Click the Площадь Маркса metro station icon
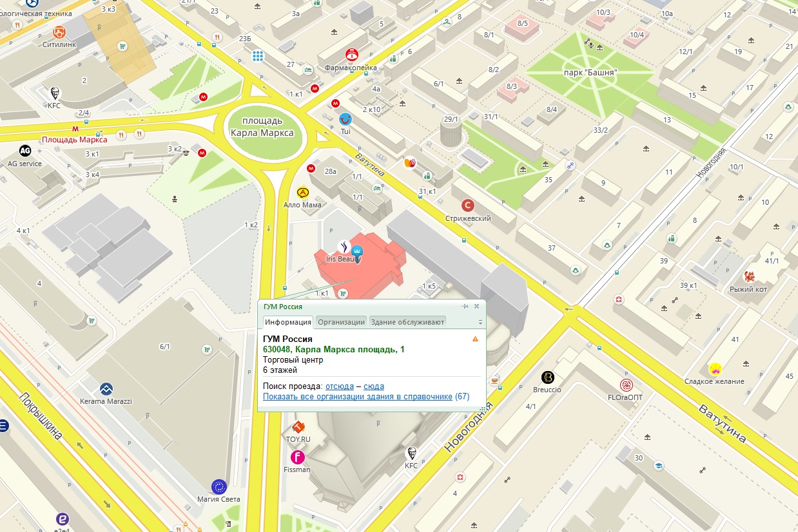This screenshot has width=798, height=532. 75,129
